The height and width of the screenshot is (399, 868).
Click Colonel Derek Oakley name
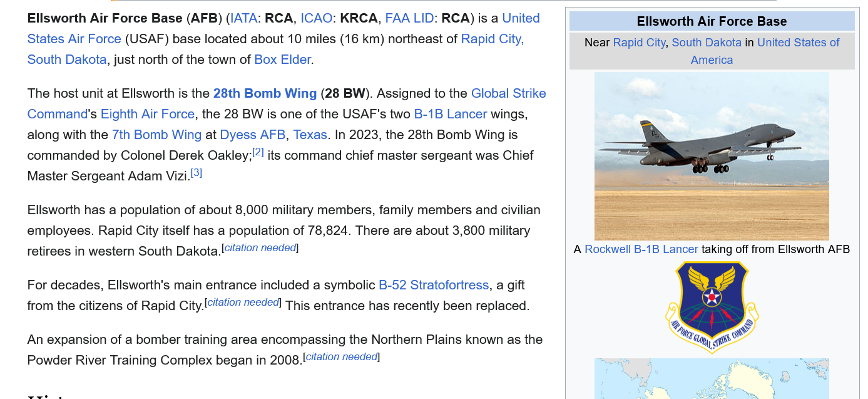tap(186, 155)
